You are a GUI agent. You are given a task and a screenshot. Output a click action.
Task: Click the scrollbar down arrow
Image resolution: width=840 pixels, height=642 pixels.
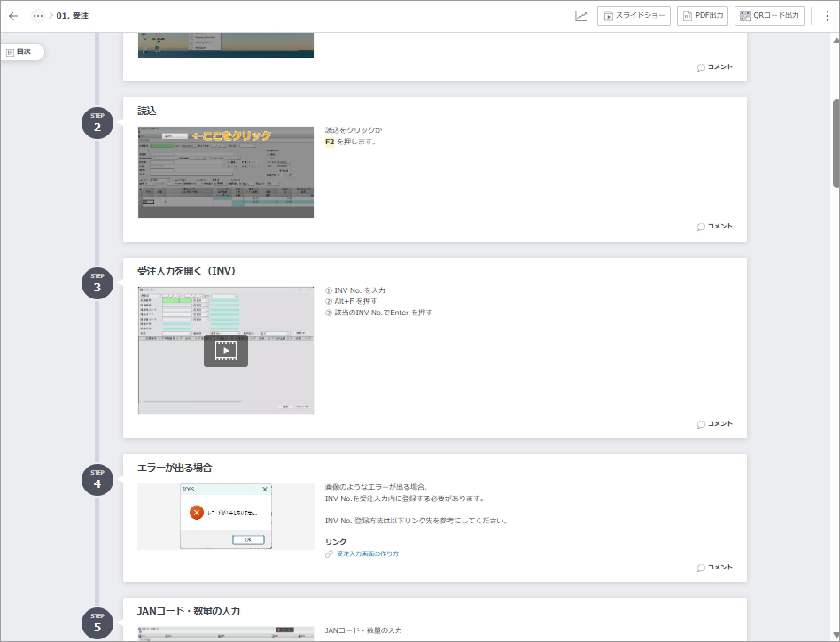[836, 637]
